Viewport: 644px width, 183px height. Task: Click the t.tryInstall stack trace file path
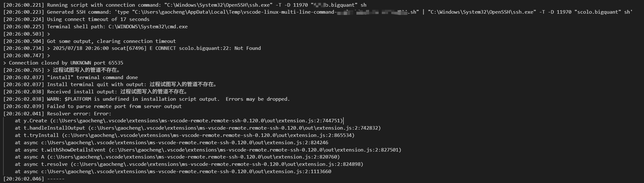(208, 135)
